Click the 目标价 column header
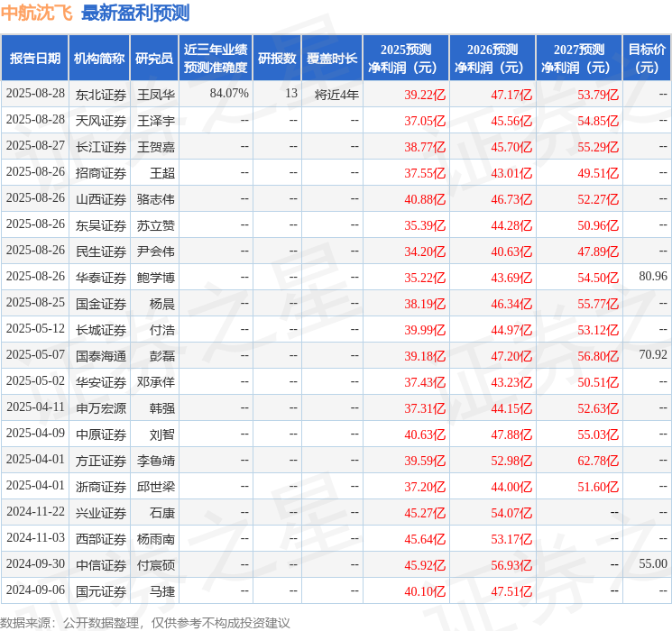Image resolution: width=672 pixels, height=631 pixels. (647, 59)
